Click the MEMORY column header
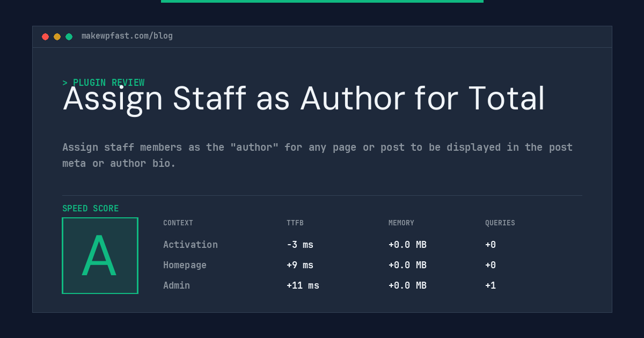644x338 pixels. click(401, 223)
